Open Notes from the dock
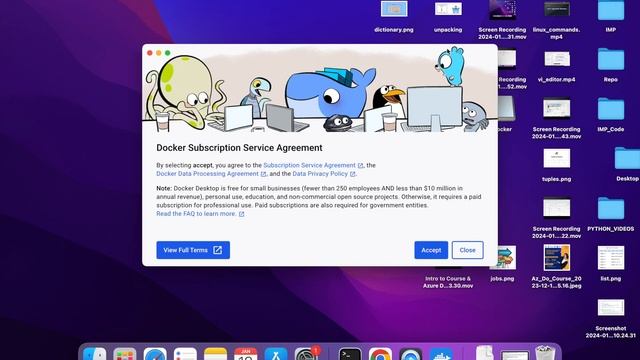 click(216, 354)
